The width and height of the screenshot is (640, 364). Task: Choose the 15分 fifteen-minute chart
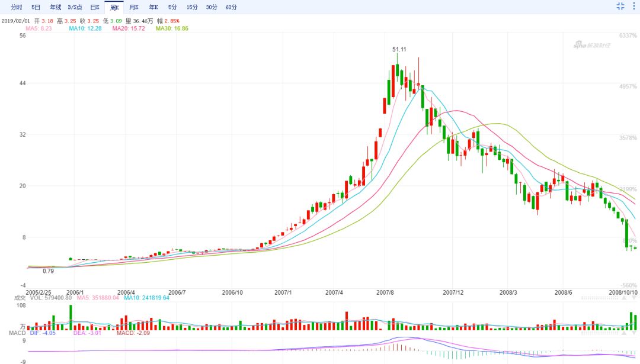(192, 8)
